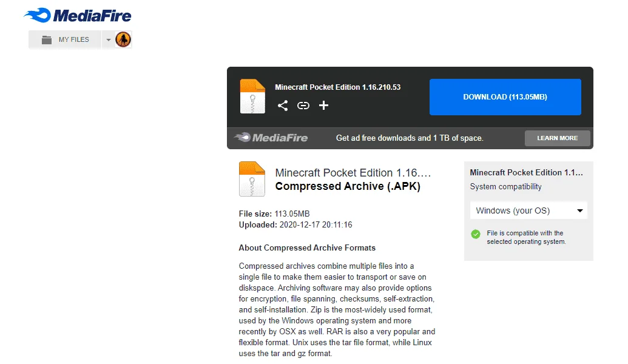Click the plus icon to save file
This screenshot has height=364, width=628.
pos(323,106)
